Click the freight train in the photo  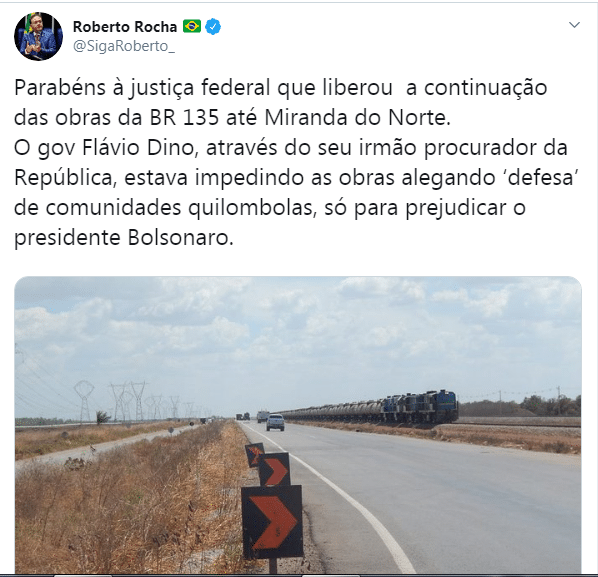pos(370,409)
